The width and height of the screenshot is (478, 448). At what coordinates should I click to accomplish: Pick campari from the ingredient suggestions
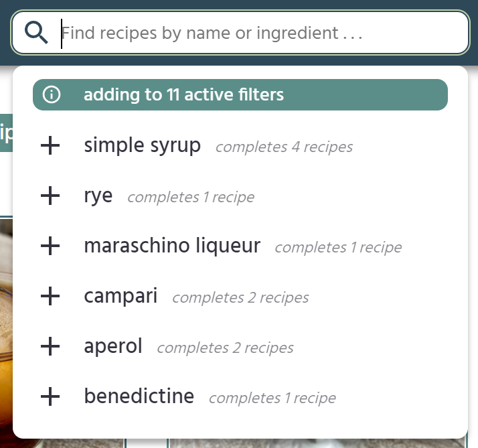(x=121, y=297)
